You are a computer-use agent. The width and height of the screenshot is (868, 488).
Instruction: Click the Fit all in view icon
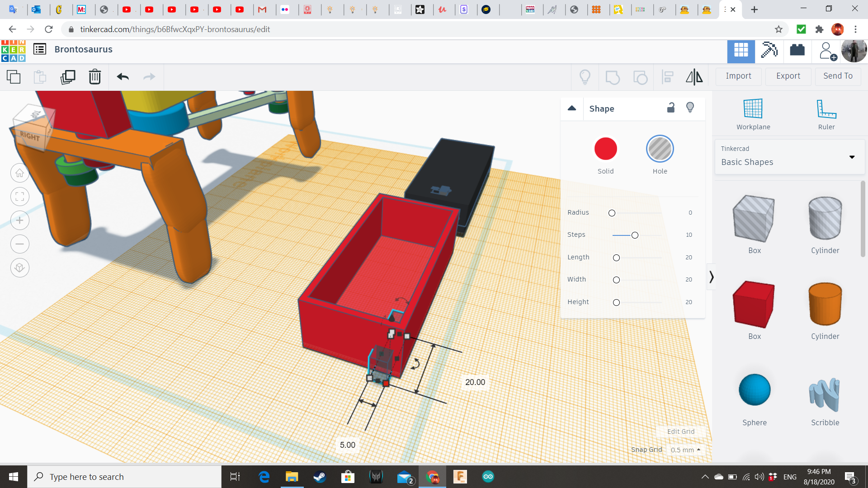click(x=20, y=197)
